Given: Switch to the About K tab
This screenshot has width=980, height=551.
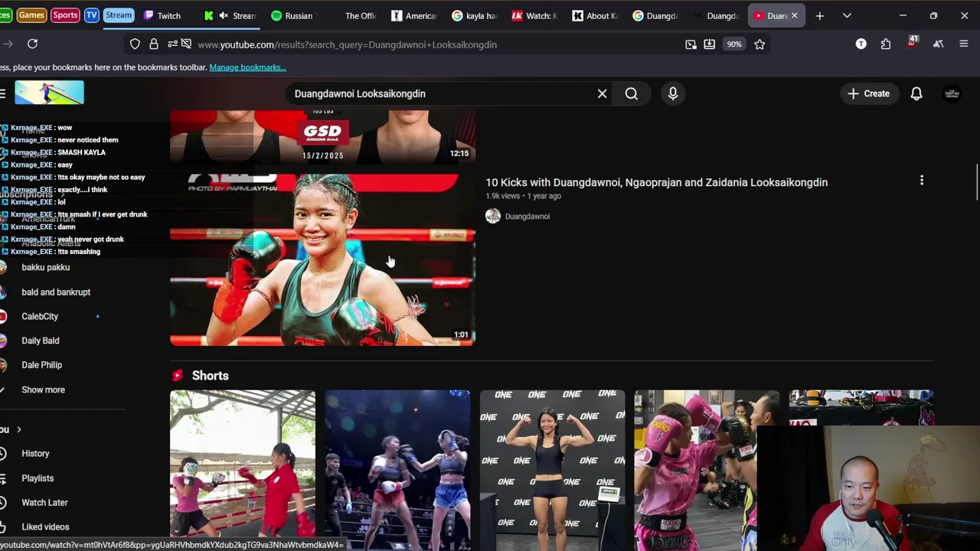Looking at the screenshot, I should (594, 15).
